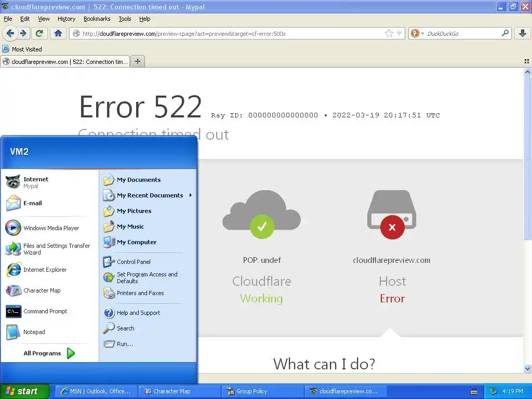Screen dimensions: 532x399
Task: Click the keyboard icon in system tray
Action: point(474,392)
